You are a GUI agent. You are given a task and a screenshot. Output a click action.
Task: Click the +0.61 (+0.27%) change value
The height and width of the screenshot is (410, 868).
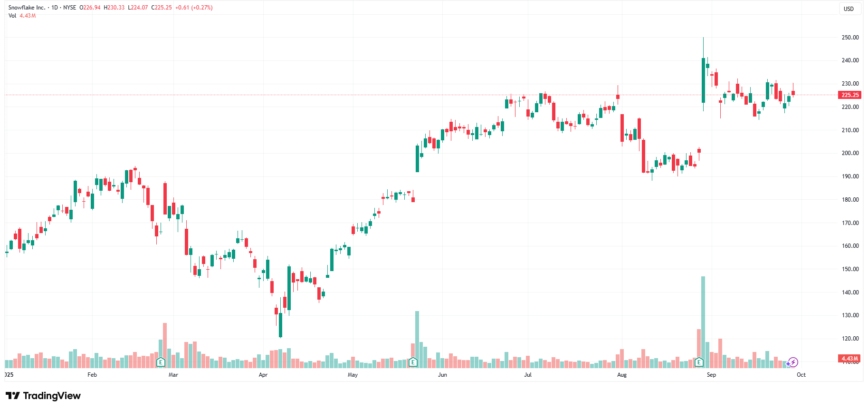point(194,8)
